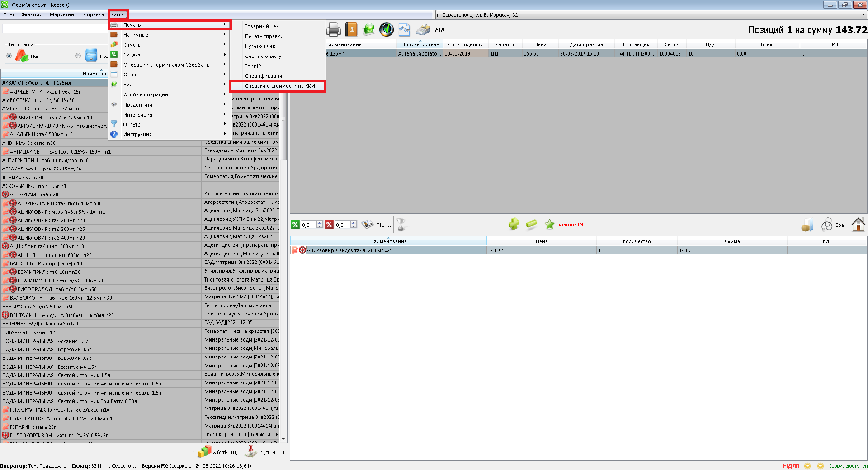Image resolution: width=868 pixels, height=470 pixels.
Task: Select the Ацикловир-Сандоз row in receipt
Action: tap(389, 250)
